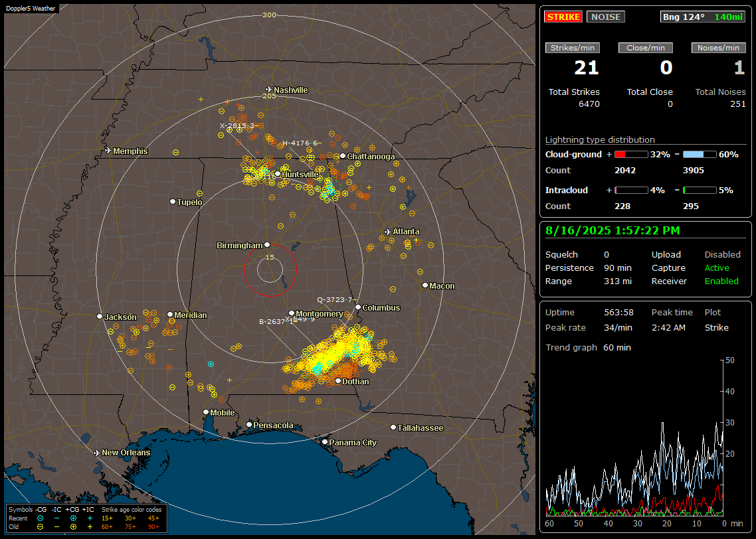The height and width of the screenshot is (539, 756).
Task: Click the 90+ strike age color code
Action: pos(153,527)
